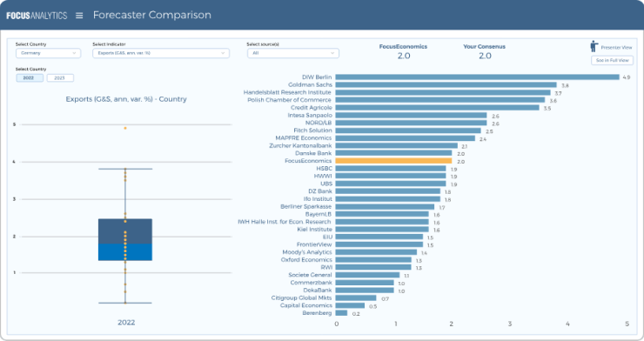Click the Intesa Sanpaolo label
The image size is (644, 341).
pyautogui.click(x=310, y=116)
